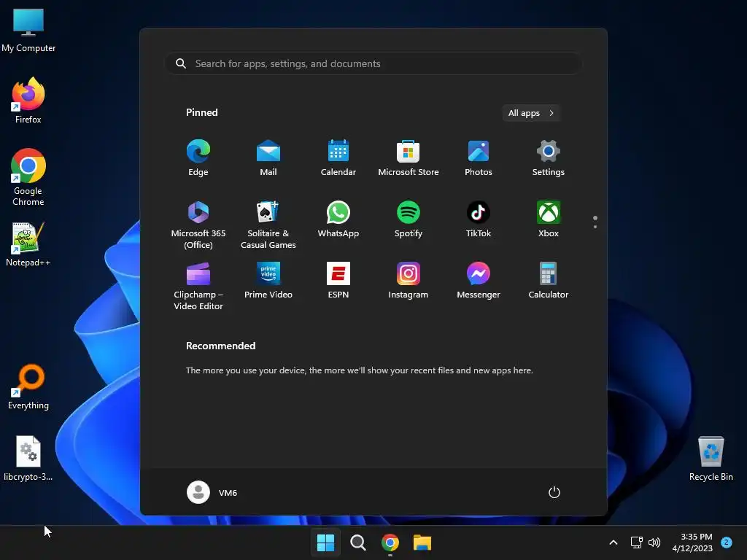
Task: Select the Recycle Bin icon
Action: [x=711, y=458]
